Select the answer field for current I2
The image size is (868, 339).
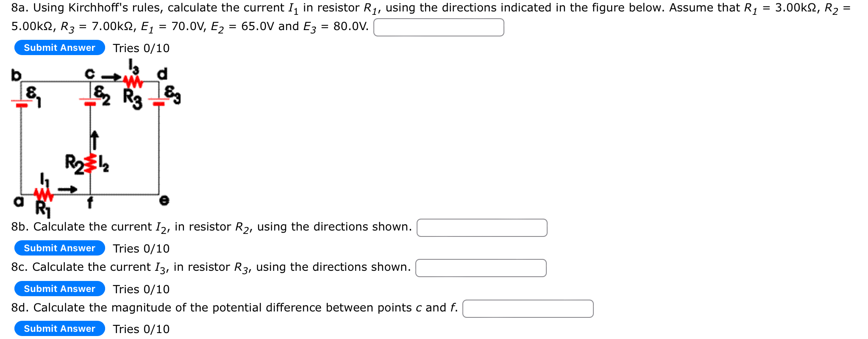(x=482, y=228)
